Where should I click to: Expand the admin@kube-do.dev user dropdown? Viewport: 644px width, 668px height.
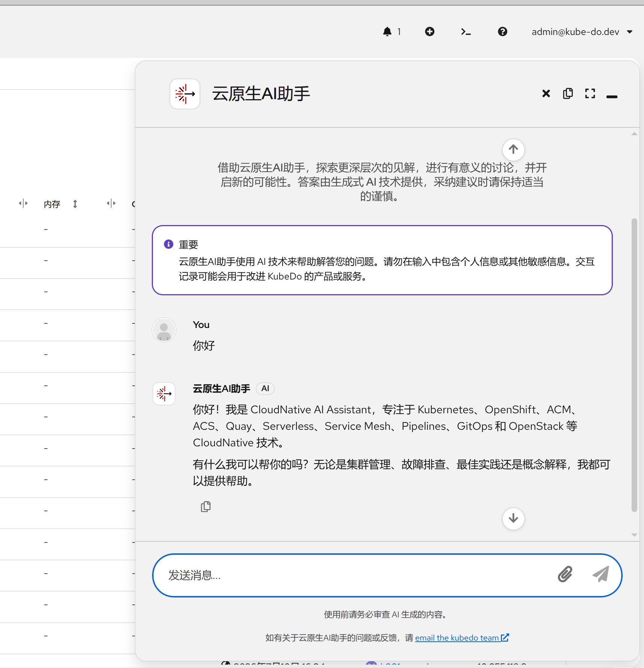point(582,32)
